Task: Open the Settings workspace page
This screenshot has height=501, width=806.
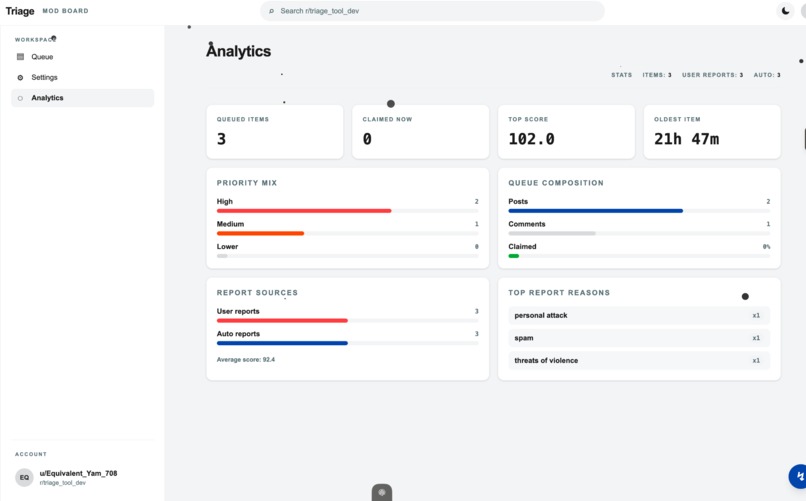Action: coord(82,78)
